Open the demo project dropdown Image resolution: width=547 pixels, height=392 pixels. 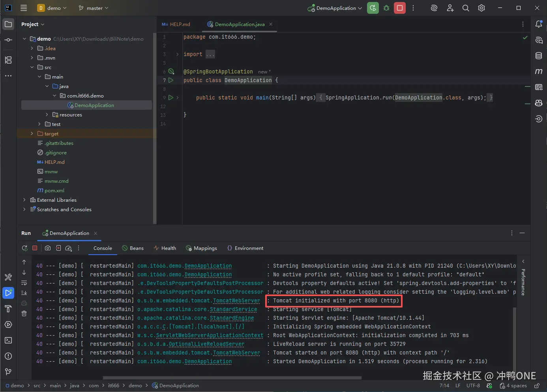click(x=52, y=8)
